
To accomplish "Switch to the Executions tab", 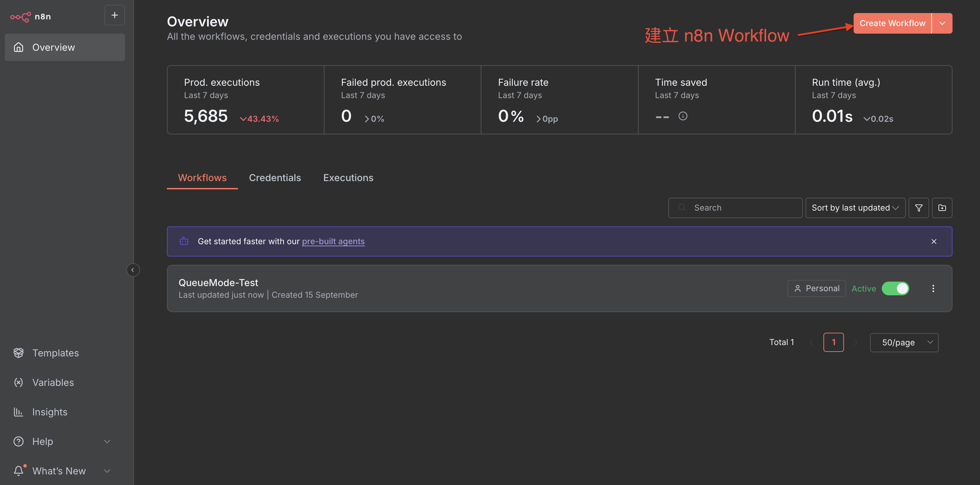I will [x=348, y=178].
